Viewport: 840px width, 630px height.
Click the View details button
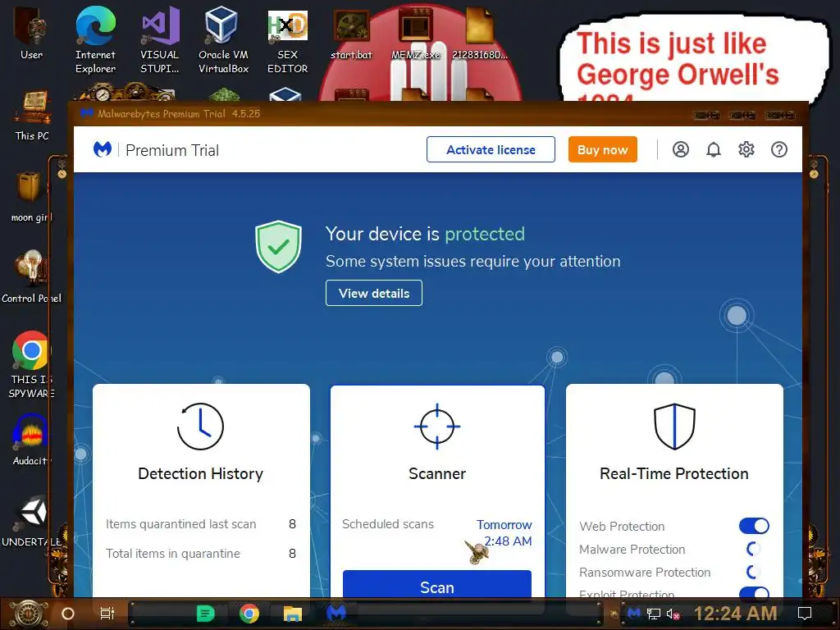pos(374,293)
